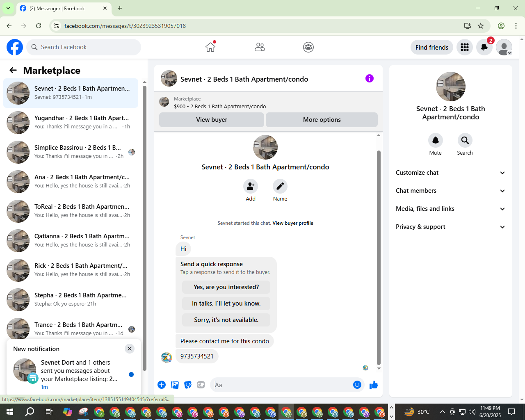Open Sevnet conversation in chat list
The width and height of the screenshot is (525, 420).
(x=71, y=93)
